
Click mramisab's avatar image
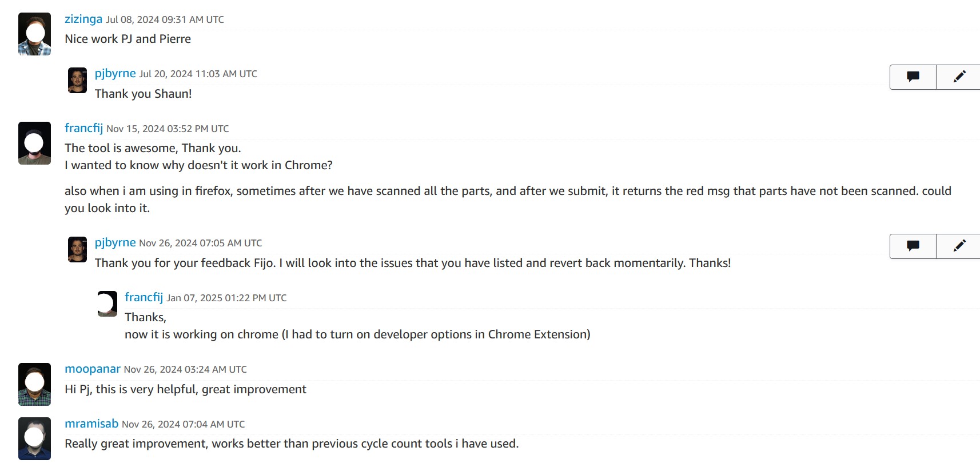click(33, 438)
